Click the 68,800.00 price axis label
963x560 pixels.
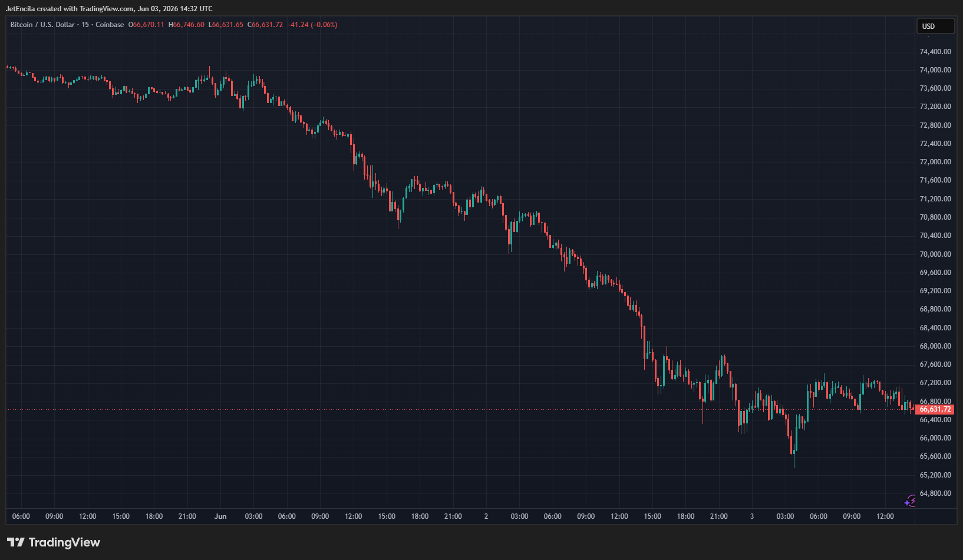[x=935, y=309]
